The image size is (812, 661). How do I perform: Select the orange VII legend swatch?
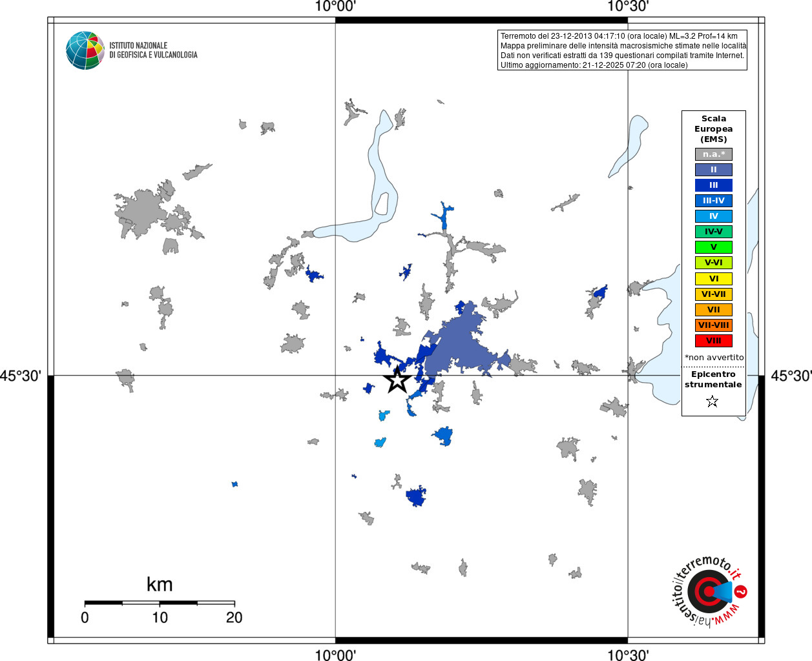714,310
